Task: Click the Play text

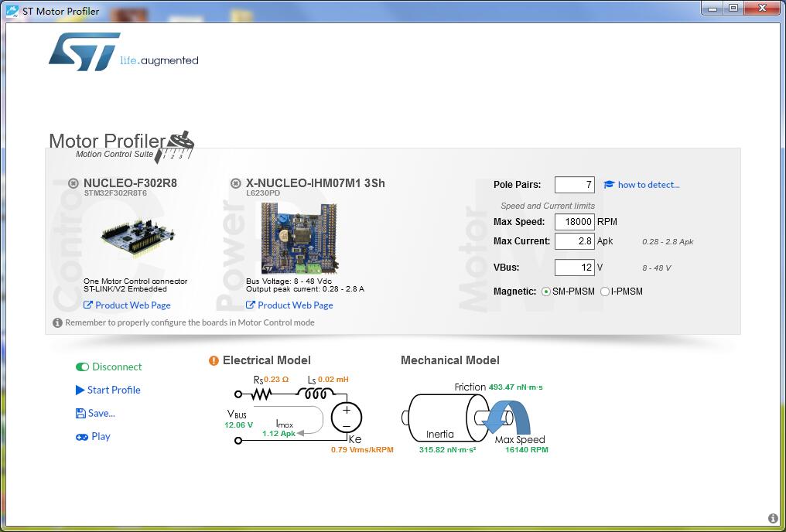Action: [101, 437]
